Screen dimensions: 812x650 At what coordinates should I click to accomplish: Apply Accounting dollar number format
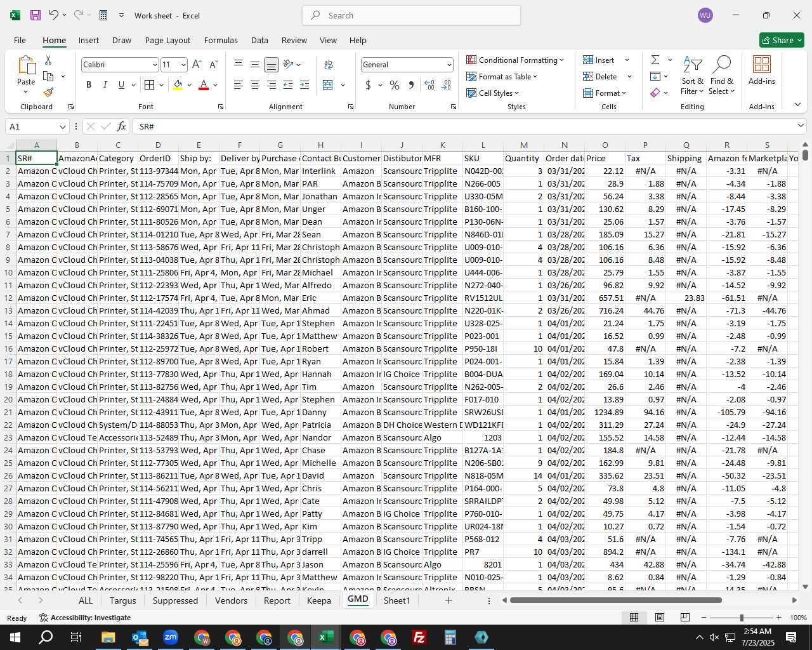point(368,84)
